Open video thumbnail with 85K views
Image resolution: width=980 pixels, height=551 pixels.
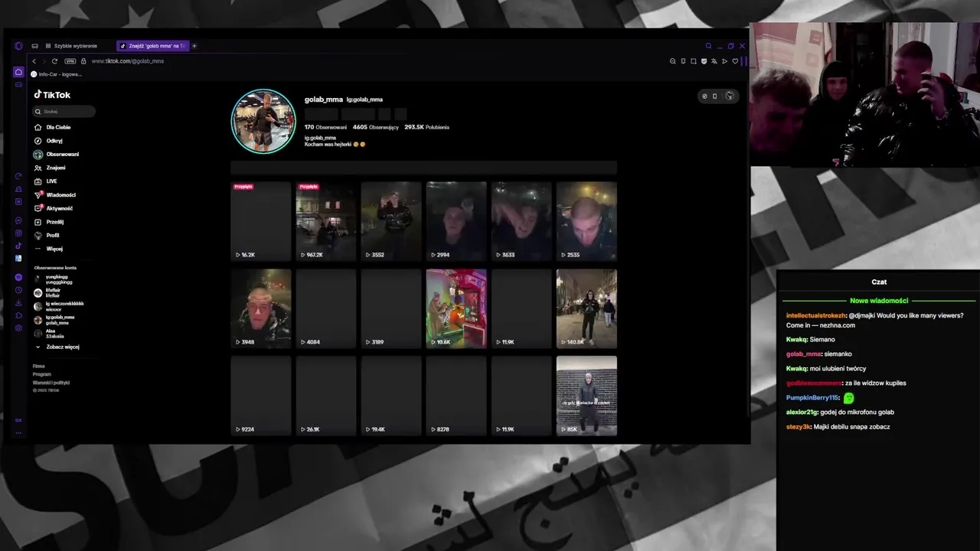[586, 396]
